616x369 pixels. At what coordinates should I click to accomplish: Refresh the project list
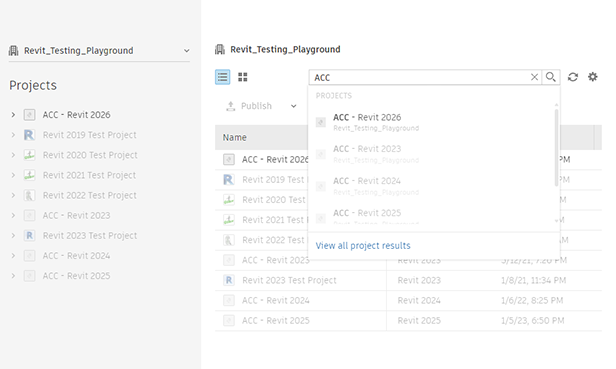pos(573,77)
